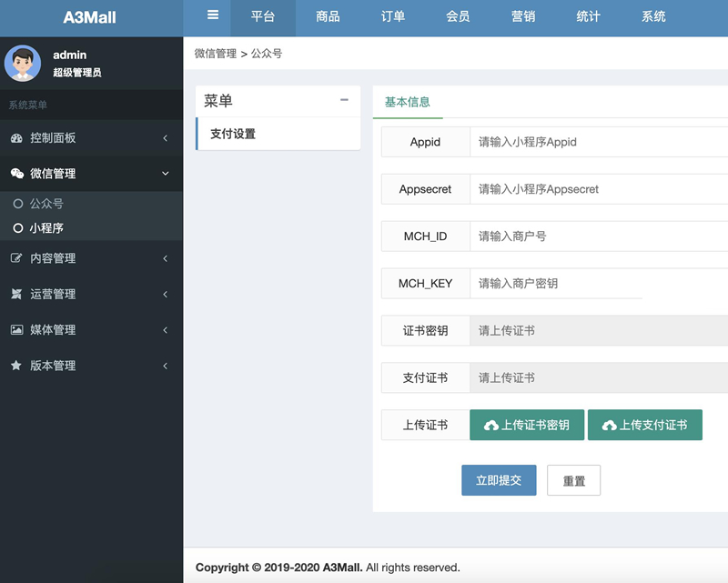The image size is (728, 583).
Task: Select the edit icon beside 内容管理
Action: click(15, 257)
